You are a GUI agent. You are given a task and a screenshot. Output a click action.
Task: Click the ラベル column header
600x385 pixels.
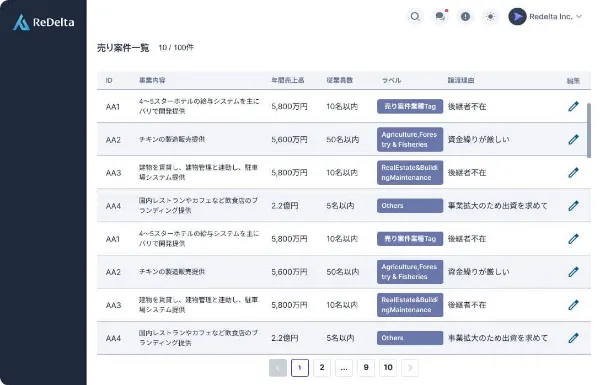pyautogui.click(x=391, y=80)
